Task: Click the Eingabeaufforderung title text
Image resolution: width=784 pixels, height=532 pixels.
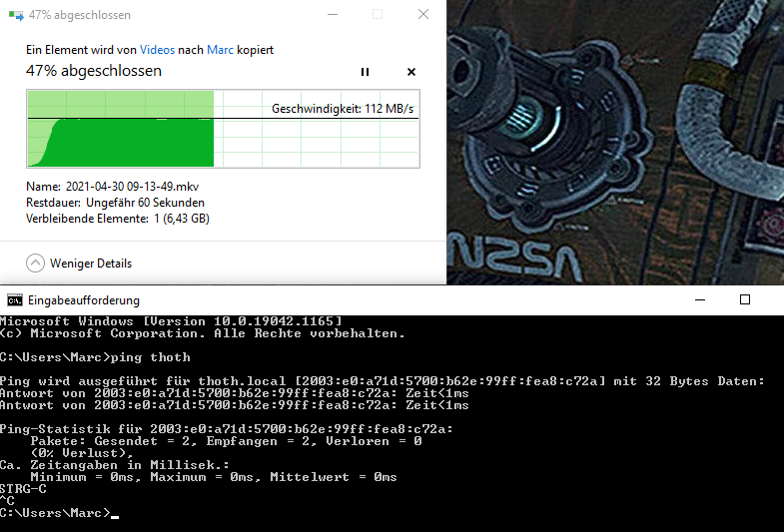Action: [84, 300]
